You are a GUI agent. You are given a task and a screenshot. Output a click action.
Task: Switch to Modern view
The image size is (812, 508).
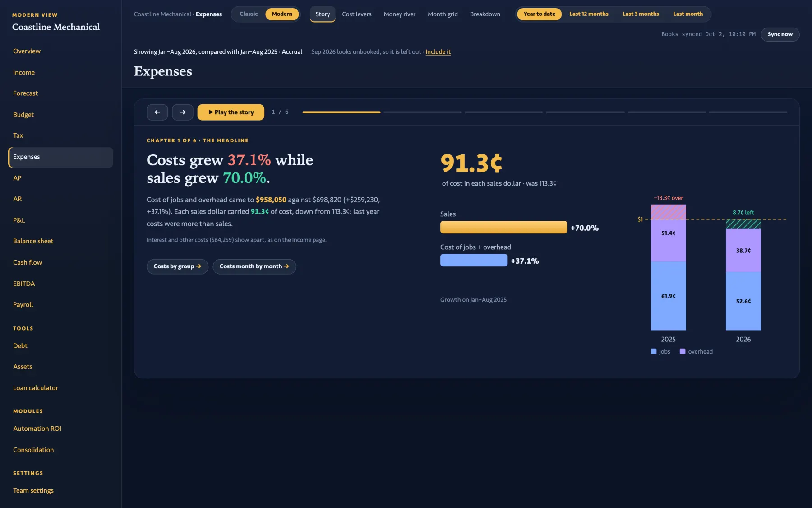click(x=282, y=14)
